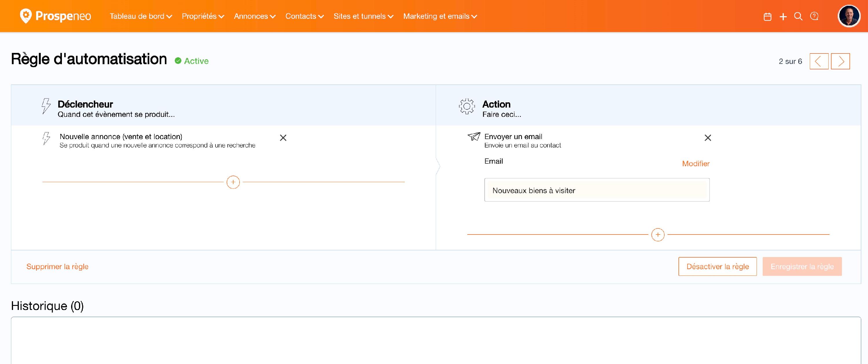
Task: Expand the Marketing et emails menu
Action: (440, 16)
